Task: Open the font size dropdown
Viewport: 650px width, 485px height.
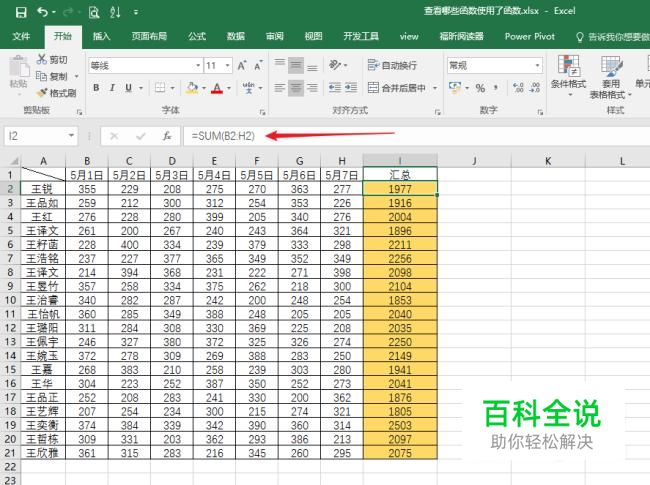Action: [x=228, y=65]
